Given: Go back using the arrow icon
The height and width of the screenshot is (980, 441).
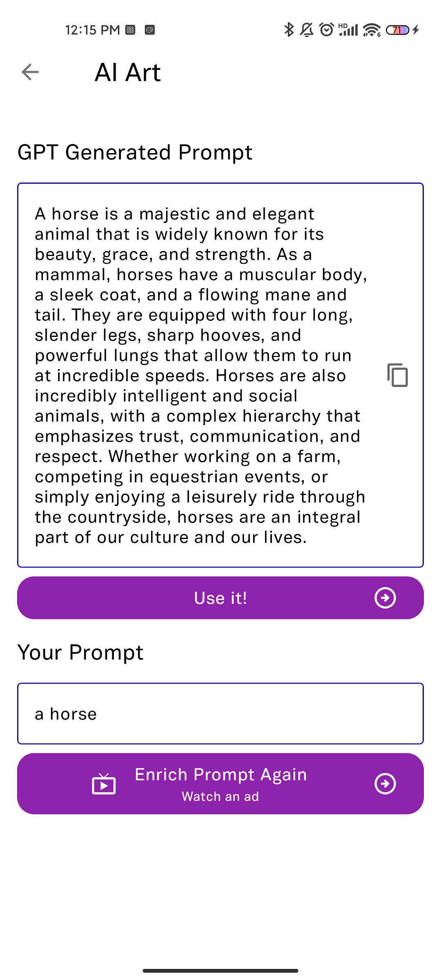Looking at the screenshot, I should (x=30, y=72).
